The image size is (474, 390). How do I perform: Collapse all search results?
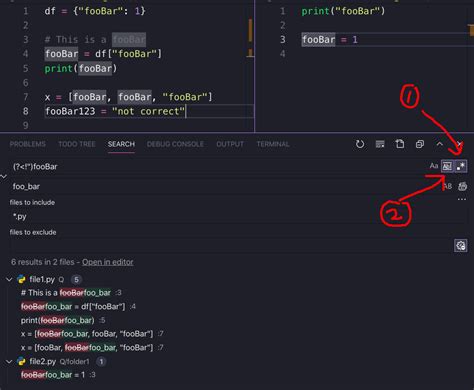pos(420,144)
